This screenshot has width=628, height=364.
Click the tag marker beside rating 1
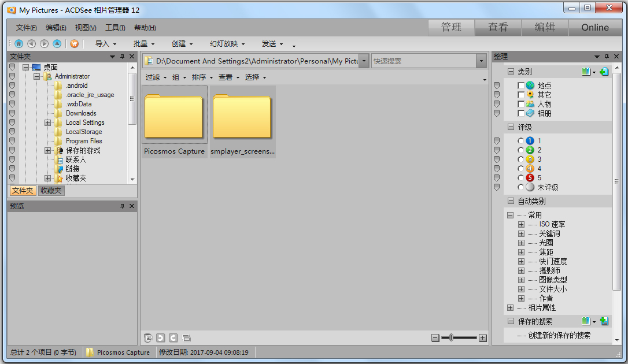[x=497, y=141]
